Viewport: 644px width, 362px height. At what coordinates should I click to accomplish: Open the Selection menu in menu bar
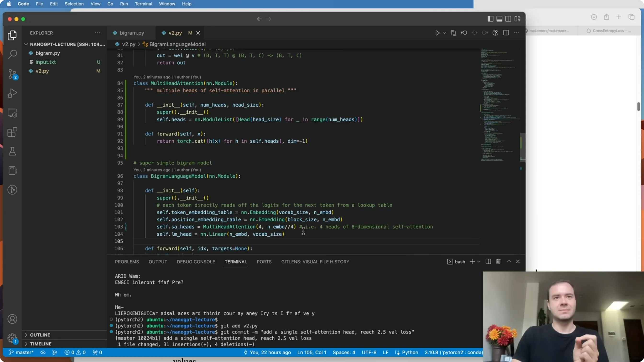[x=74, y=4]
